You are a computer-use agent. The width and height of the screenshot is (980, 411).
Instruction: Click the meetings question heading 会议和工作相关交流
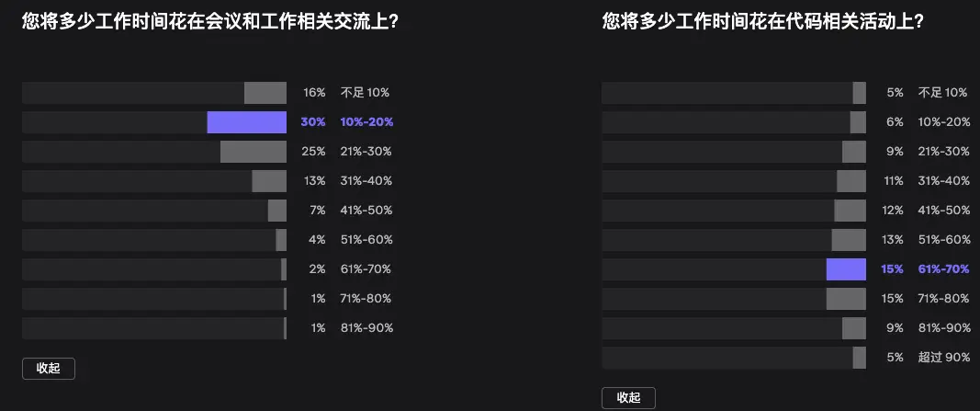(209, 22)
